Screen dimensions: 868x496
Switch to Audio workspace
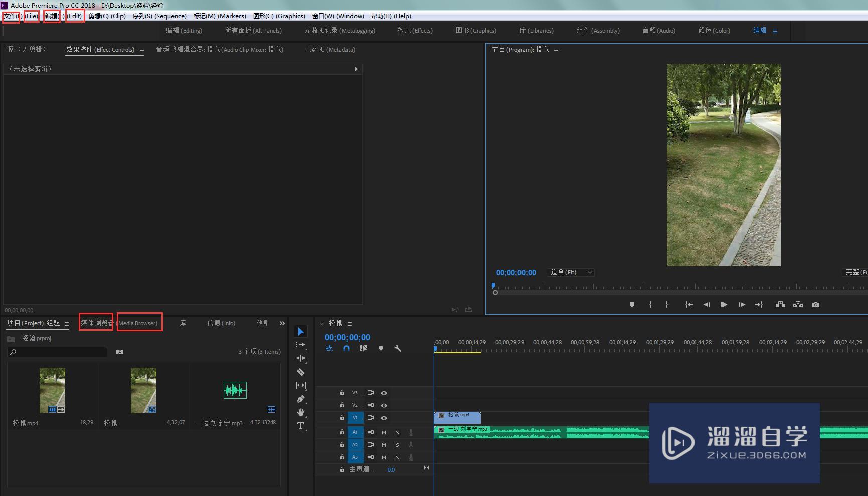[659, 31]
